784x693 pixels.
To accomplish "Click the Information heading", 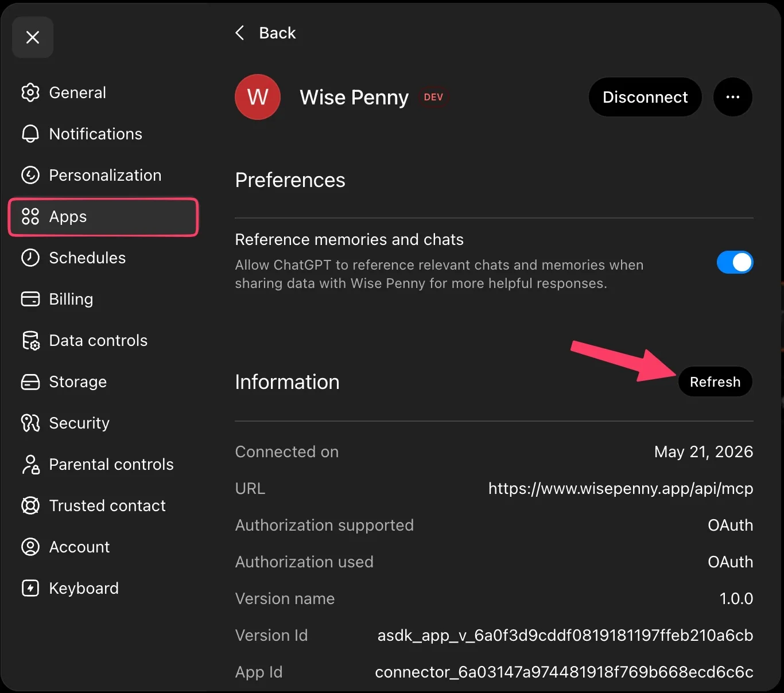I will [287, 382].
